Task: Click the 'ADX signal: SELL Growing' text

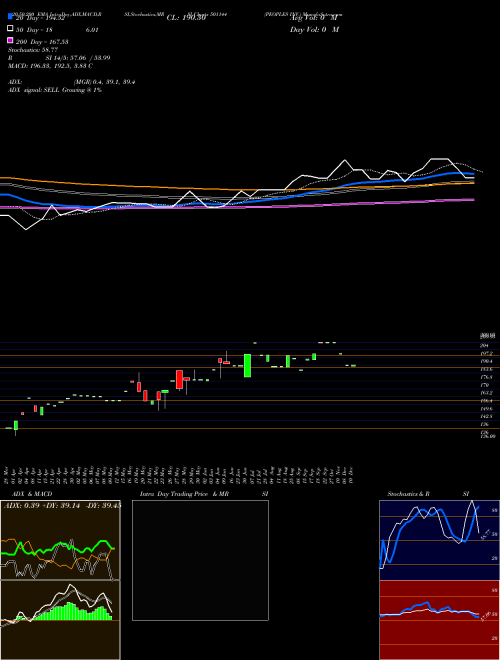Action: tap(46, 90)
